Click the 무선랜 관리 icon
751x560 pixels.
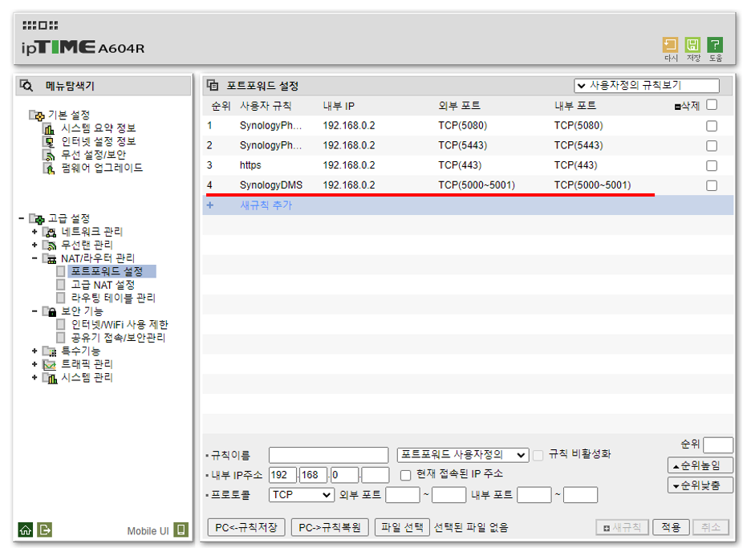pyautogui.click(x=49, y=246)
